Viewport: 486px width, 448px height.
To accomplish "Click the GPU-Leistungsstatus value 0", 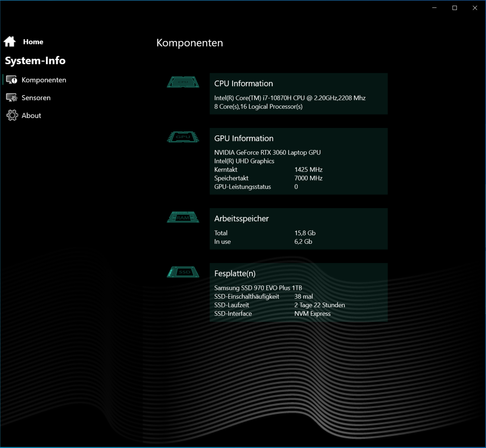I will (x=296, y=187).
